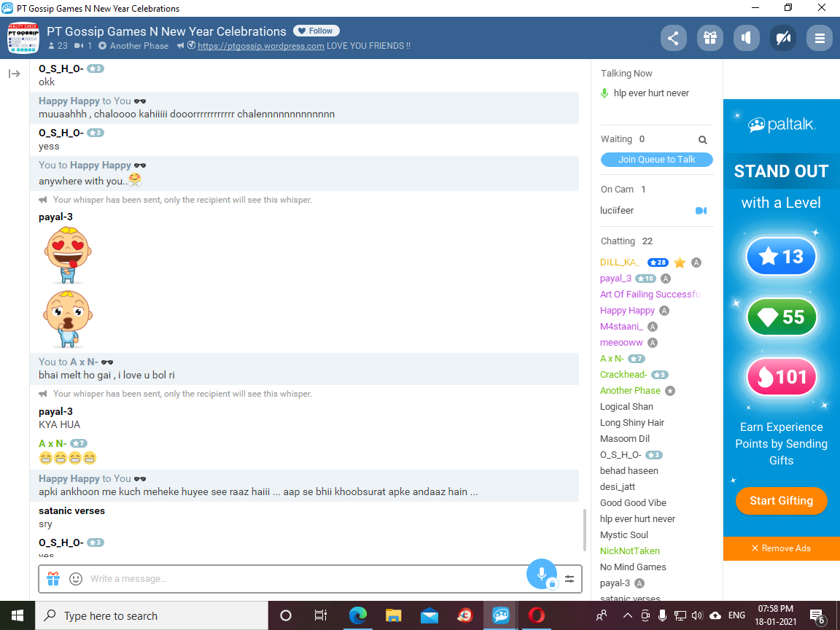
Task: Select Mystic Soul user
Action: [624, 536]
